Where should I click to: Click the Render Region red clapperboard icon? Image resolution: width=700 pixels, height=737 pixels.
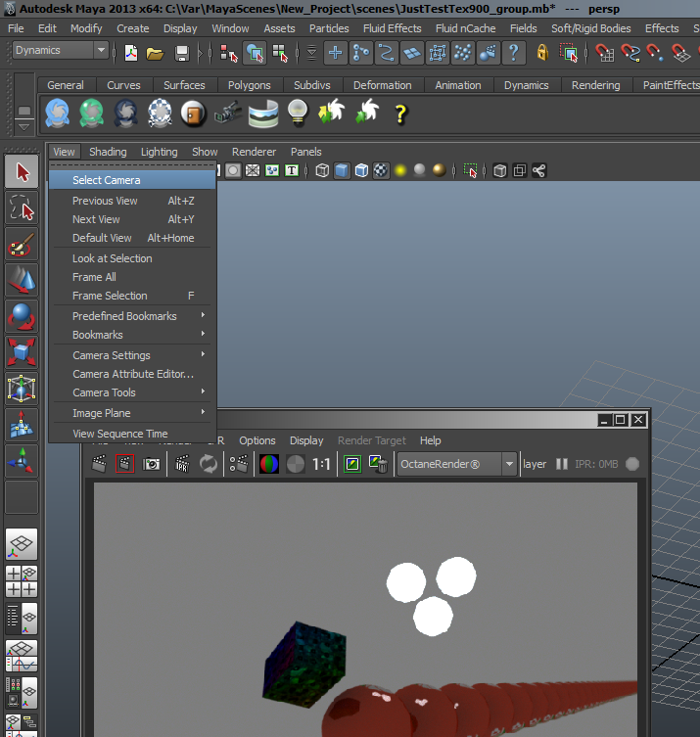[124, 464]
